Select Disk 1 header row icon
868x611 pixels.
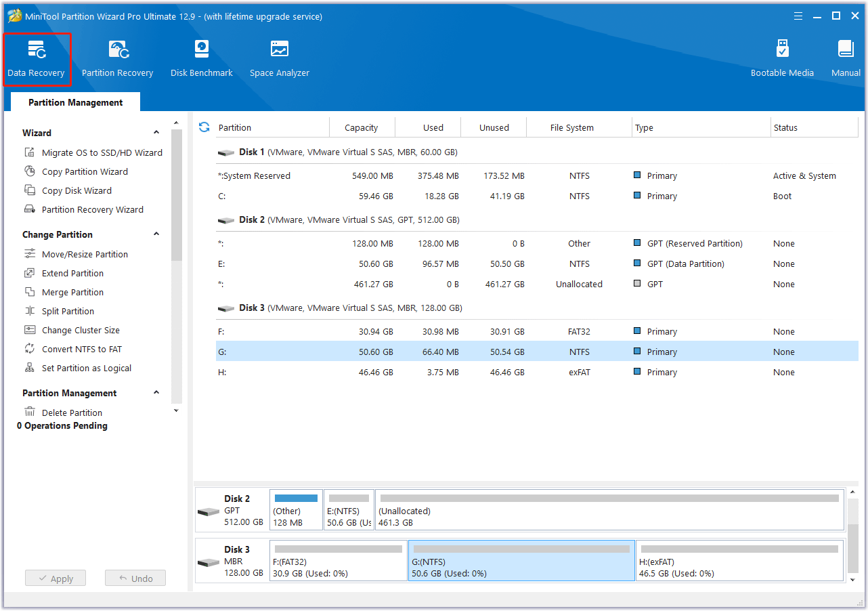coord(225,152)
